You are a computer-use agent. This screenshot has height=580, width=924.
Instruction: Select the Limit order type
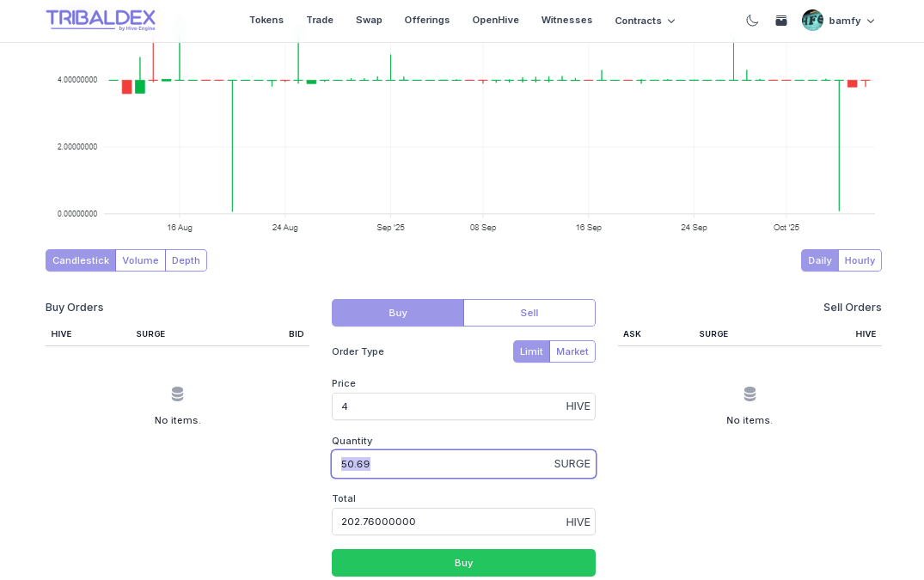coord(531,351)
